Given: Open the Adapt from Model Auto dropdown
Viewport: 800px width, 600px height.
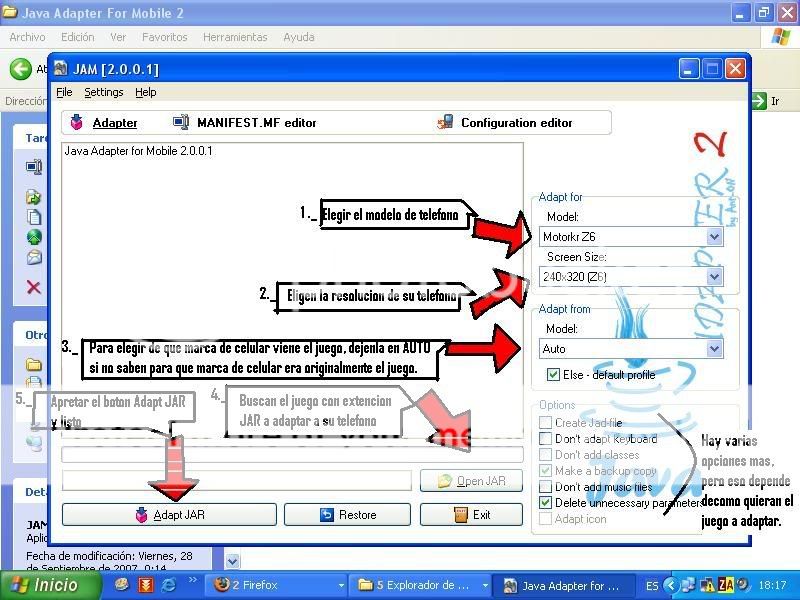Looking at the screenshot, I should pyautogui.click(x=714, y=349).
